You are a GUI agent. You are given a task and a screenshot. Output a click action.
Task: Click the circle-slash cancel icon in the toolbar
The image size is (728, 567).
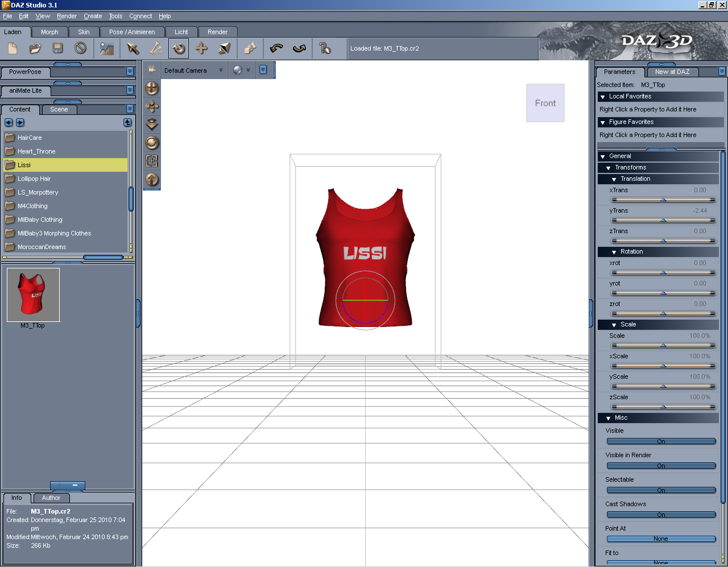pyautogui.click(x=80, y=48)
